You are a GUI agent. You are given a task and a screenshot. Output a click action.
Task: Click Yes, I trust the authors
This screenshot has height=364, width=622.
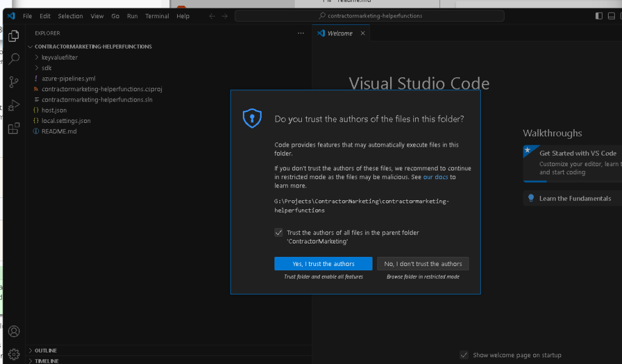tap(323, 264)
